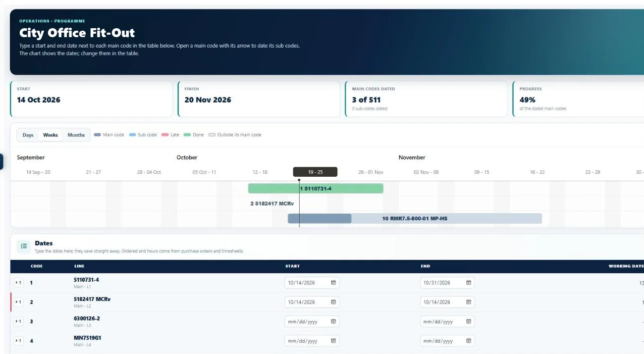
Task: Click the MN7519G1 line name
Action: pyautogui.click(x=88, y=338)
